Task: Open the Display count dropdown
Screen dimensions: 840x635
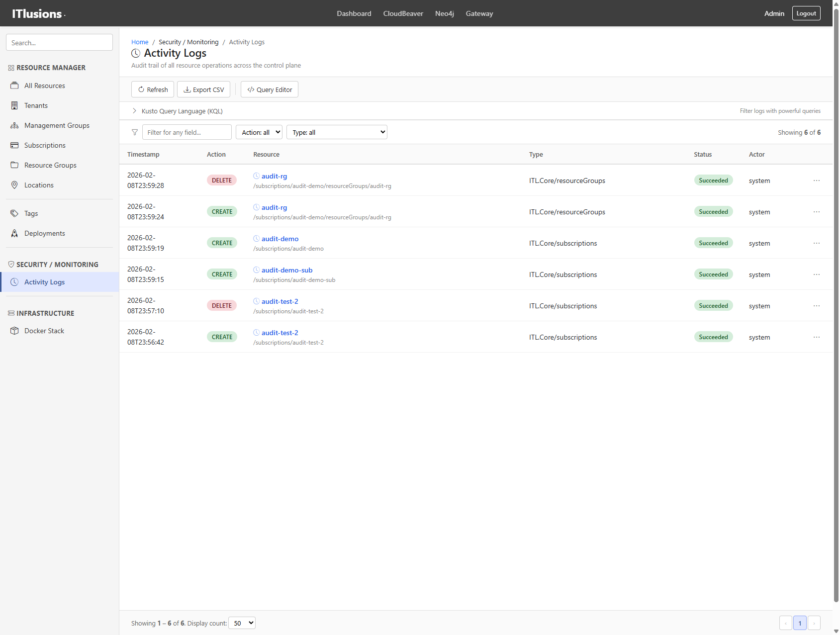Action: (242, 623)
